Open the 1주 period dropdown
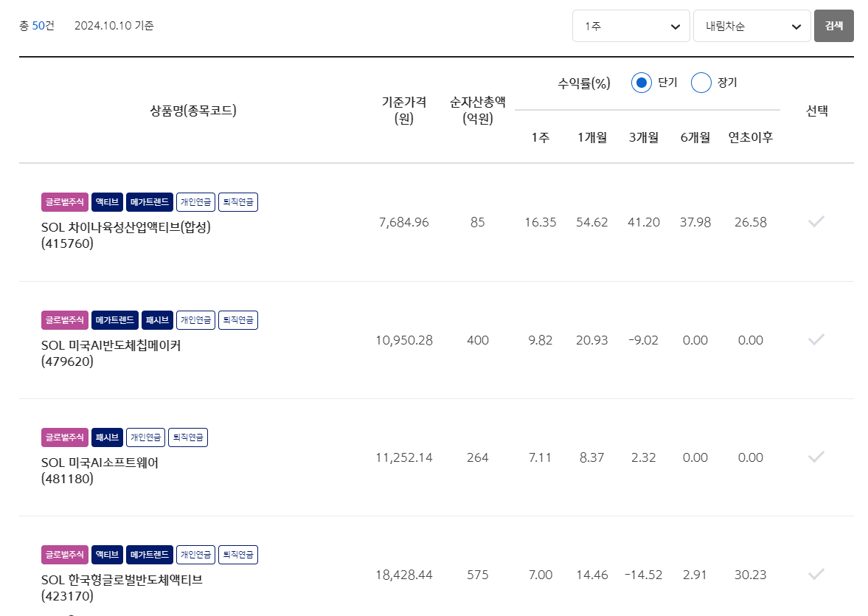 point(631,26)
